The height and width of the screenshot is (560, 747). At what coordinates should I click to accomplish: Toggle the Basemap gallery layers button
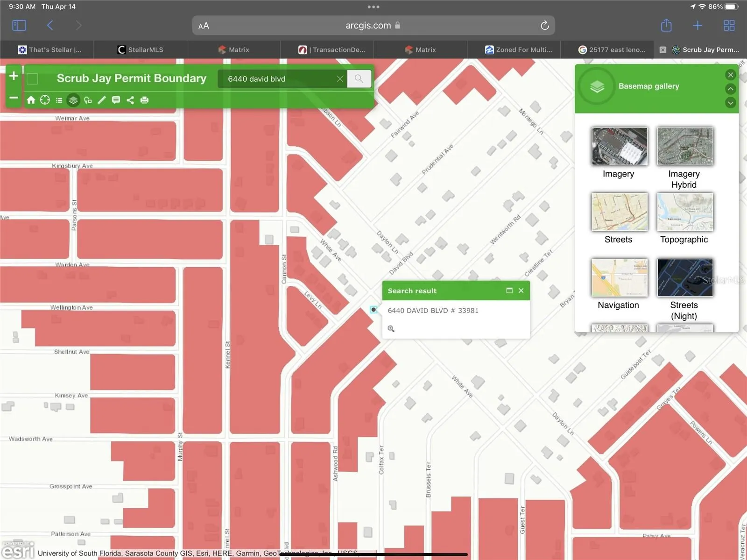tap(73, 100)
